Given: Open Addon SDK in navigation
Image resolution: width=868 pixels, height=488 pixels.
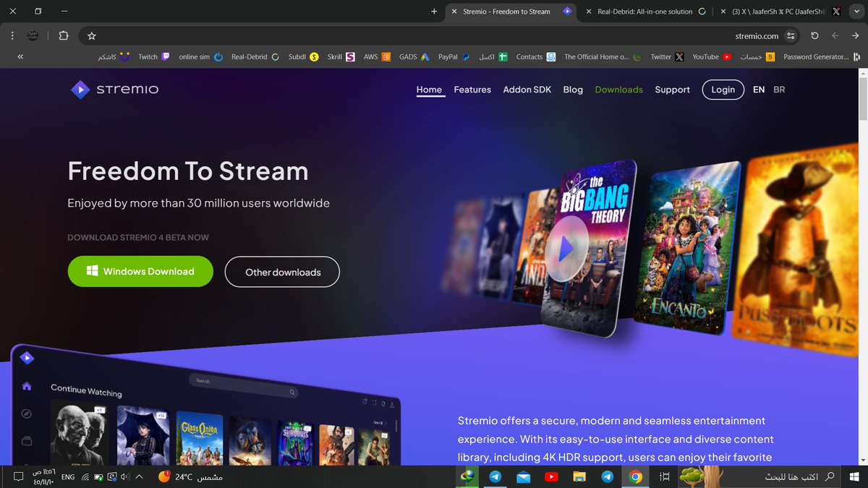Looking at the screenshot, I should (527, 90).
